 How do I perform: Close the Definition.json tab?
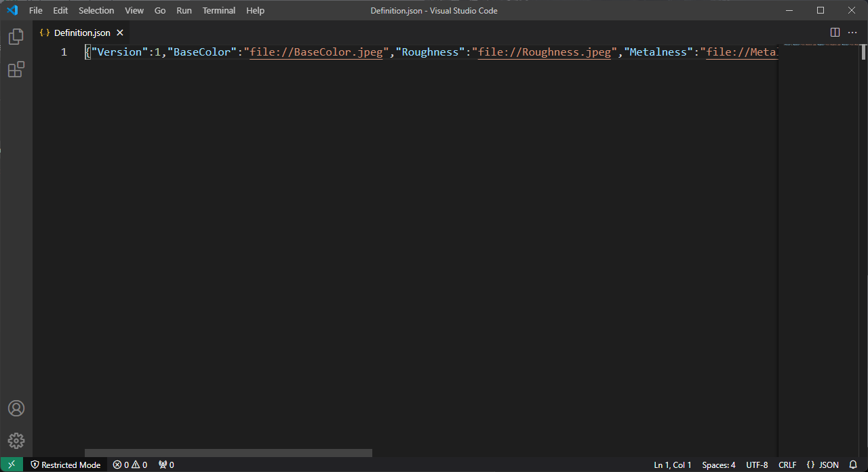tap(120, 33)
